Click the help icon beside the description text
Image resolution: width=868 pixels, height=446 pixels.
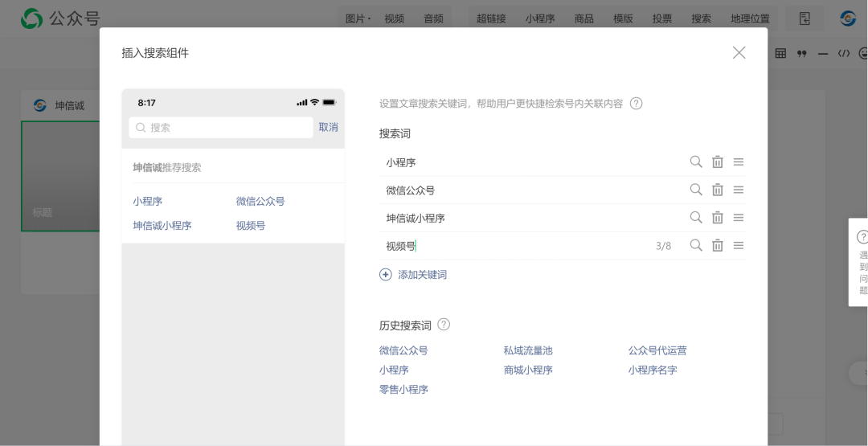coord(636,104)
